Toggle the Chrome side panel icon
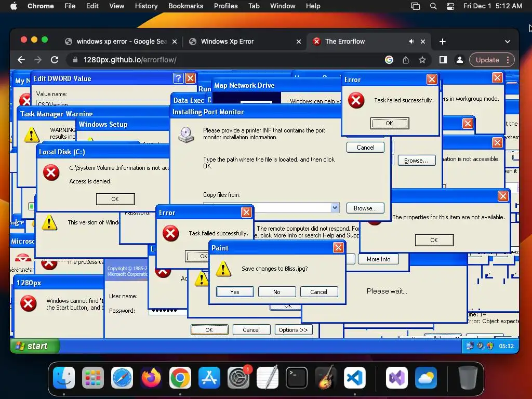 pyautogui.click(x=443, y=60)
